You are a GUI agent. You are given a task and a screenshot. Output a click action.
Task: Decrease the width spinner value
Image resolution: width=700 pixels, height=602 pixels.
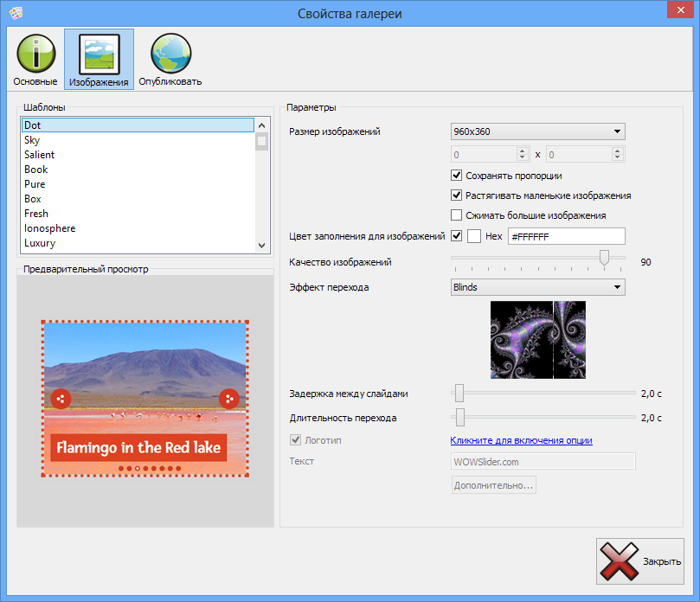(x=523, y=158)
